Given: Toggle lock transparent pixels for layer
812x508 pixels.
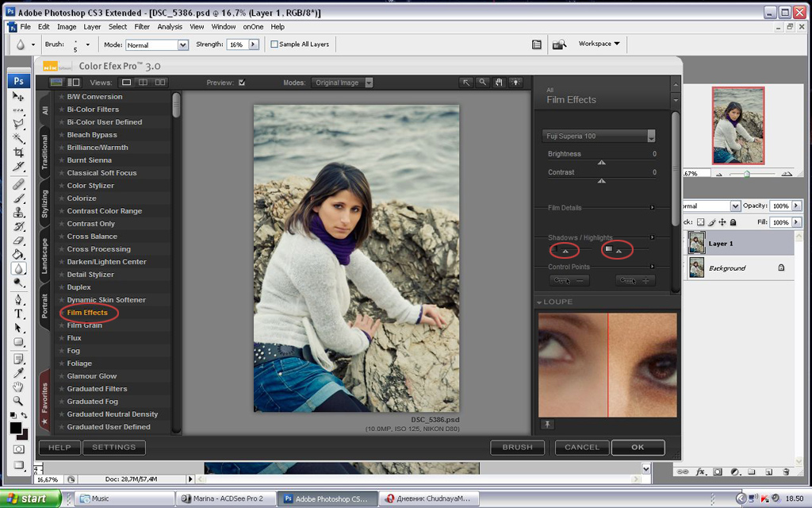Looking at the screenshot, I should [x=701, y=222].
